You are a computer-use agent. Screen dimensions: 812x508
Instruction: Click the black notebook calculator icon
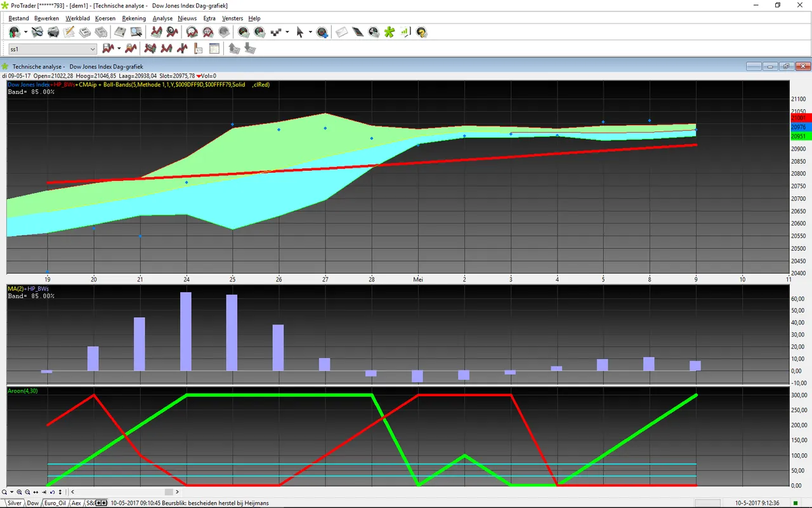coord(358,32)
